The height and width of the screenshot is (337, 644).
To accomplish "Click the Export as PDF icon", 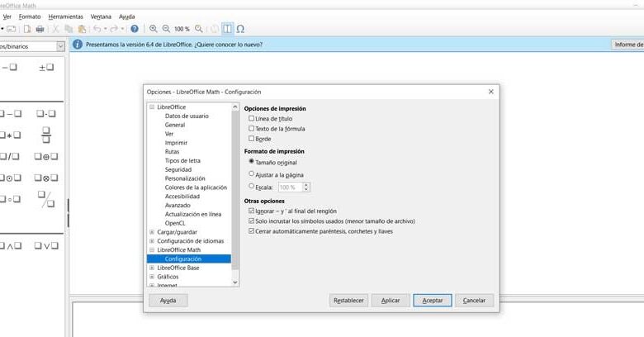I will pyautogui.click(x=26, y=29).
